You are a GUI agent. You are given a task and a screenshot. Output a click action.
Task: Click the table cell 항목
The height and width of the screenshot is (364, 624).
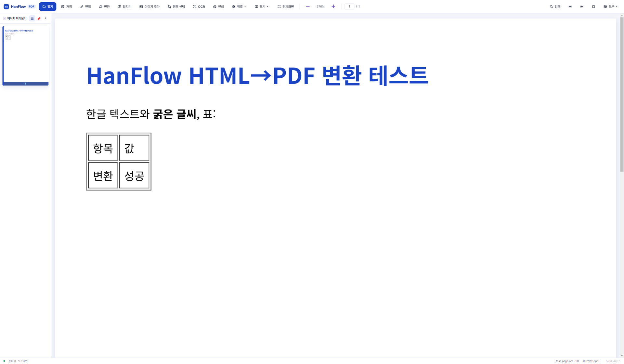(103, 148)
